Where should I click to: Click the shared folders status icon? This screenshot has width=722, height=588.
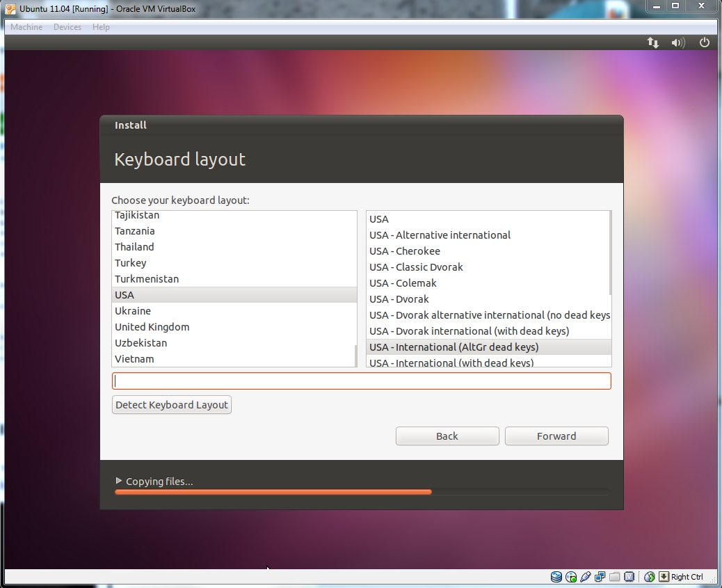(615, 577)
